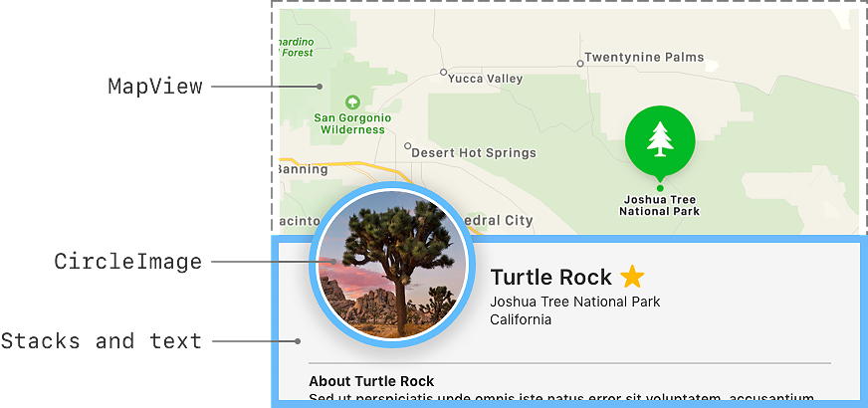The width and height of the screenshot is (868, 408).
Task: Click the San Gorgonio Wilderness label text
Action: [352, 123]
